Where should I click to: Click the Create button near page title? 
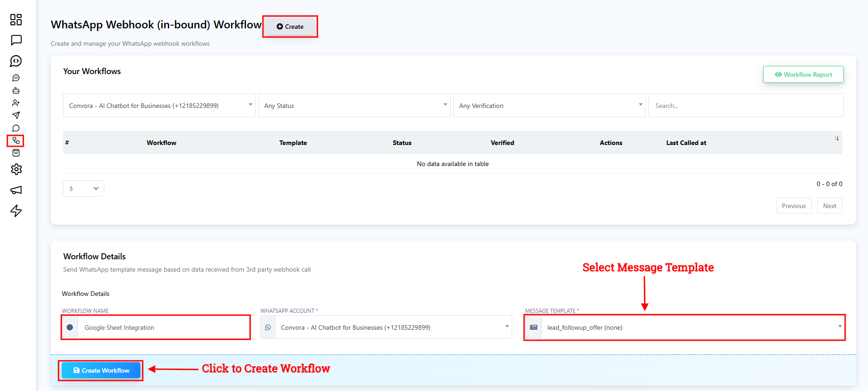(x=290, y=27)
